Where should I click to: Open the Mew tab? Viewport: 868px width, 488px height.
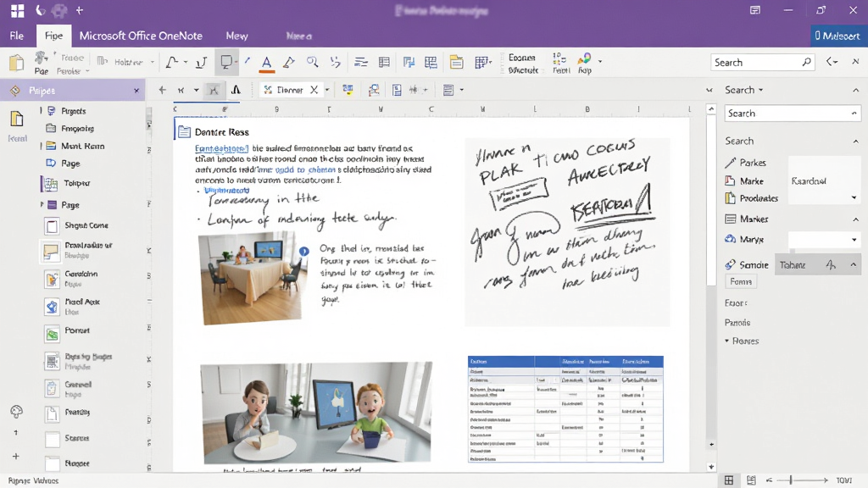point(236,36)
